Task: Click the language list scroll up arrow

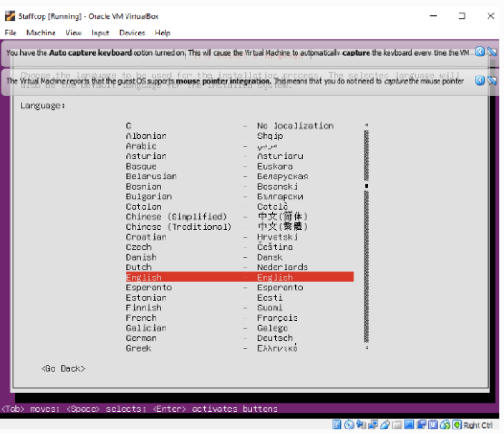Action: click(x=367, y=125)
